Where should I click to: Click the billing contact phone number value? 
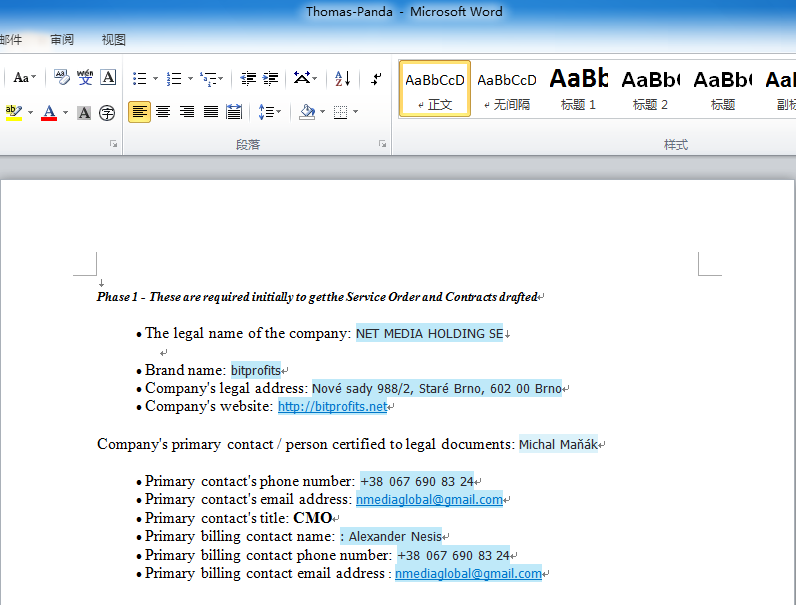pos(453,555)
